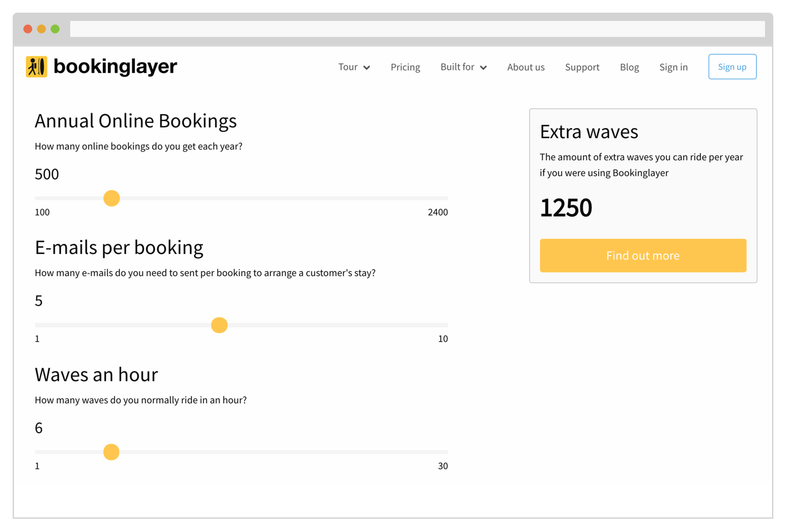Open the Pricing page

(405, 67)
